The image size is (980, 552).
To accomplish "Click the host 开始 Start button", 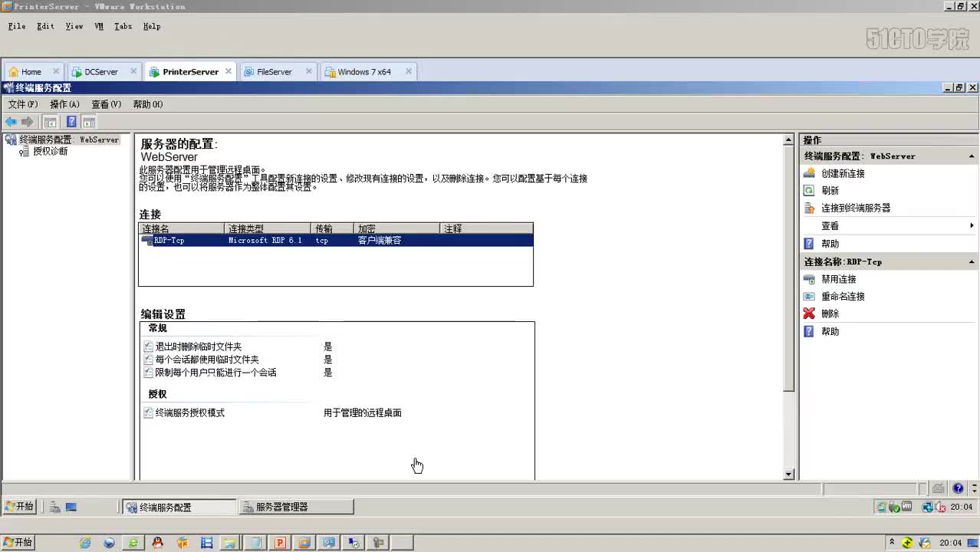I will [18, 543].
